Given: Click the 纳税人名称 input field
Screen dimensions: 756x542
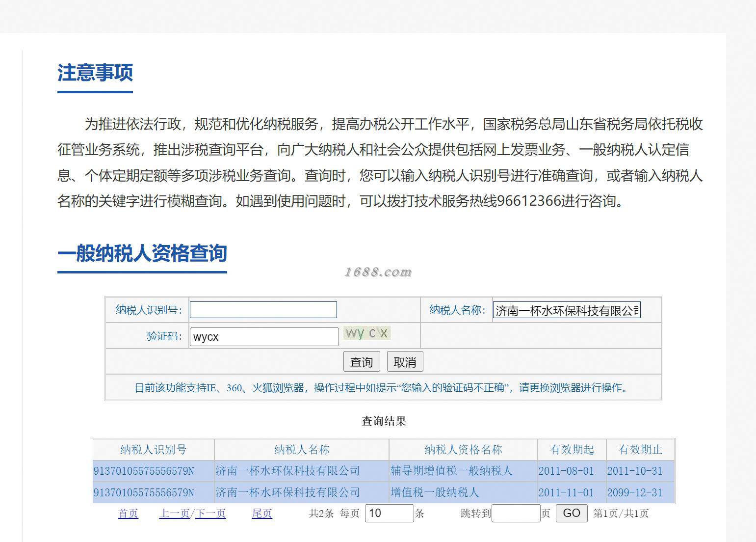Looking at the screenshot, I should [567, 310].
